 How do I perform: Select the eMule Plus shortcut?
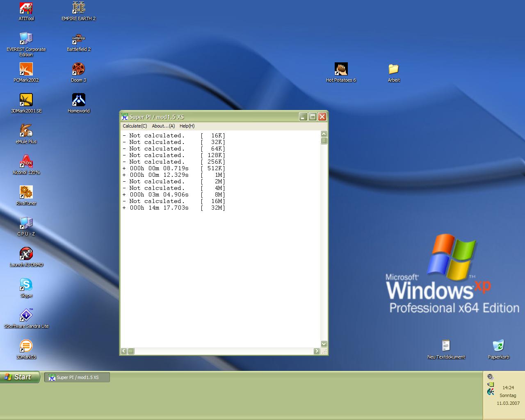click(26, 131)
